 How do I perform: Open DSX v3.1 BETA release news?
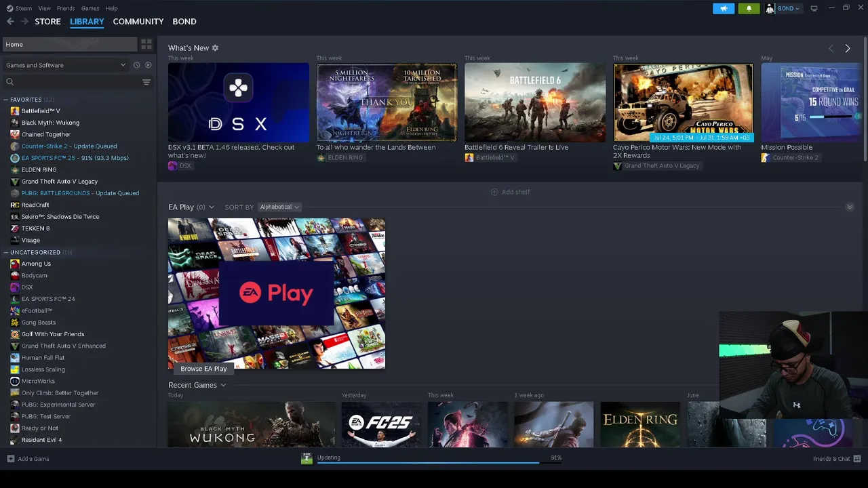pos(231,151)
